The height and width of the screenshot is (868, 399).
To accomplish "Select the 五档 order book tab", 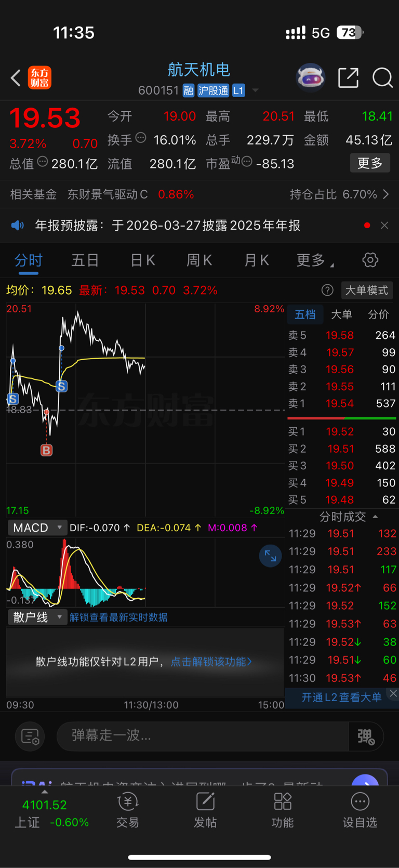I will pos(305,314).
